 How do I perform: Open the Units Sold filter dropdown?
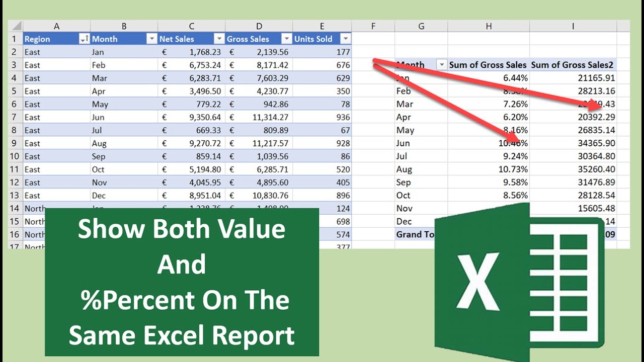345,39
